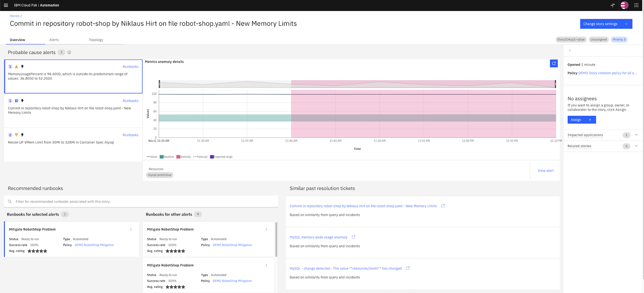Open DEMO Story creation policy link
This screenshot has height=293, width=644.
[608, 73]
